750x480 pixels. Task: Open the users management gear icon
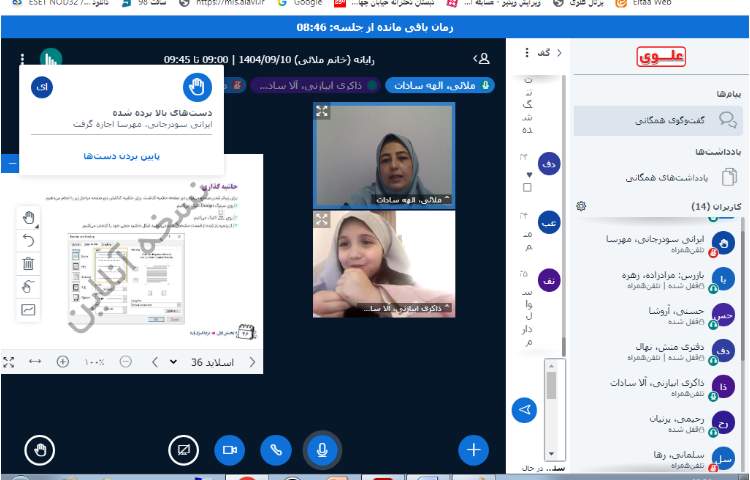tap(581, 206)
